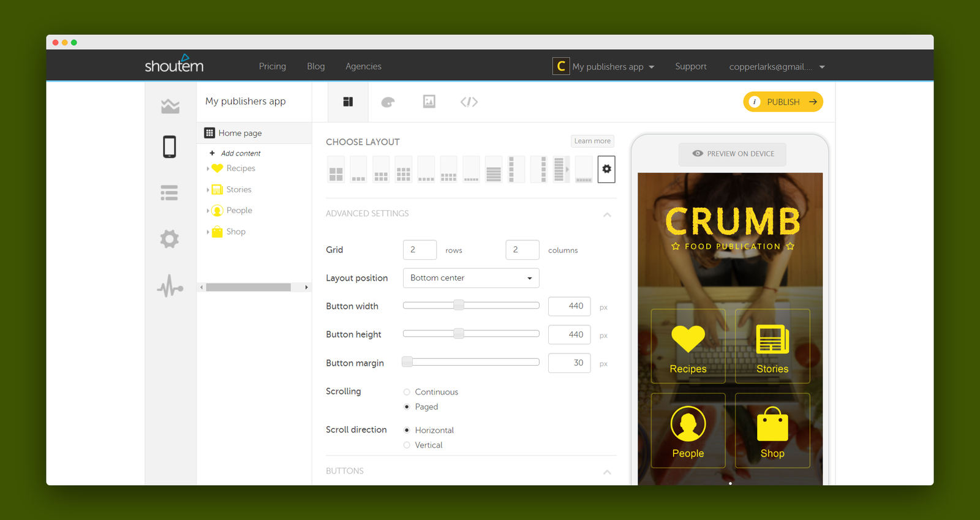Viewport: 980px width, 520px height.
Task: Open the Agencies link
Action: 363,66
